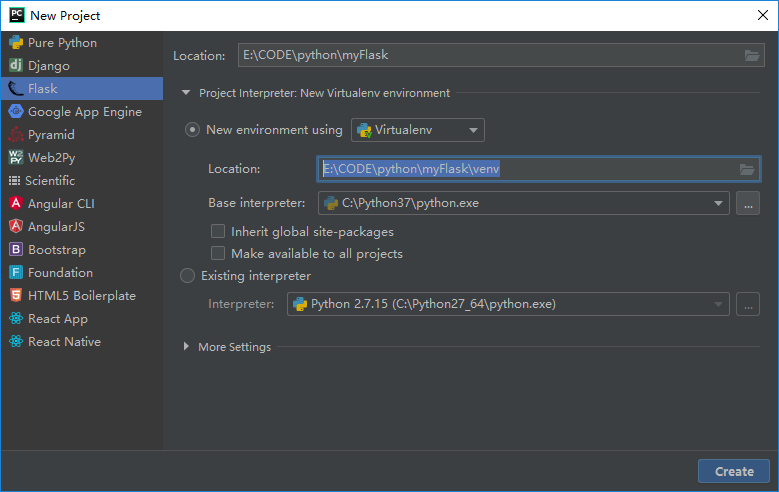Click ellipsis button beside Base interpreter

pyautogui.click(x=748, y=203)
